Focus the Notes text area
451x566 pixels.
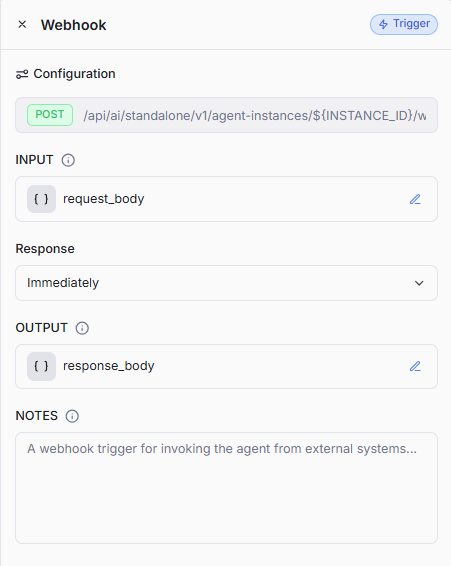pos(226,488)
